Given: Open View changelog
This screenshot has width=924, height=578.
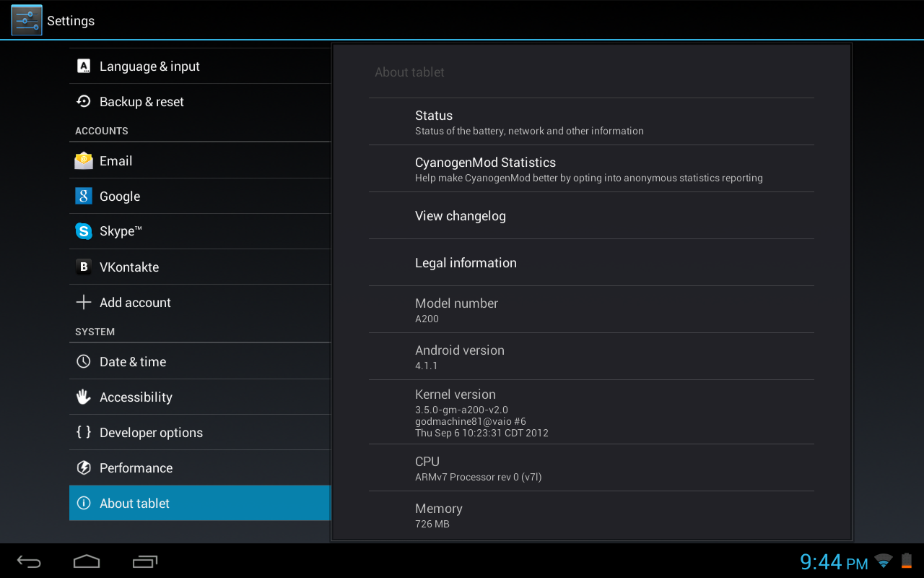Looking at the screenshot, I should pyautogui.click(x=591, y=215).
